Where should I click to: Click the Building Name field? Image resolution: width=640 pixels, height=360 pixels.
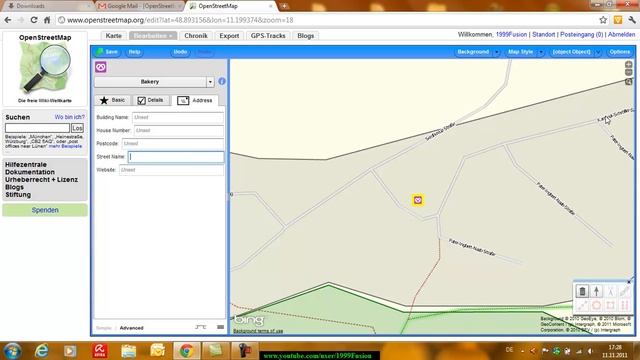[178, 118]
